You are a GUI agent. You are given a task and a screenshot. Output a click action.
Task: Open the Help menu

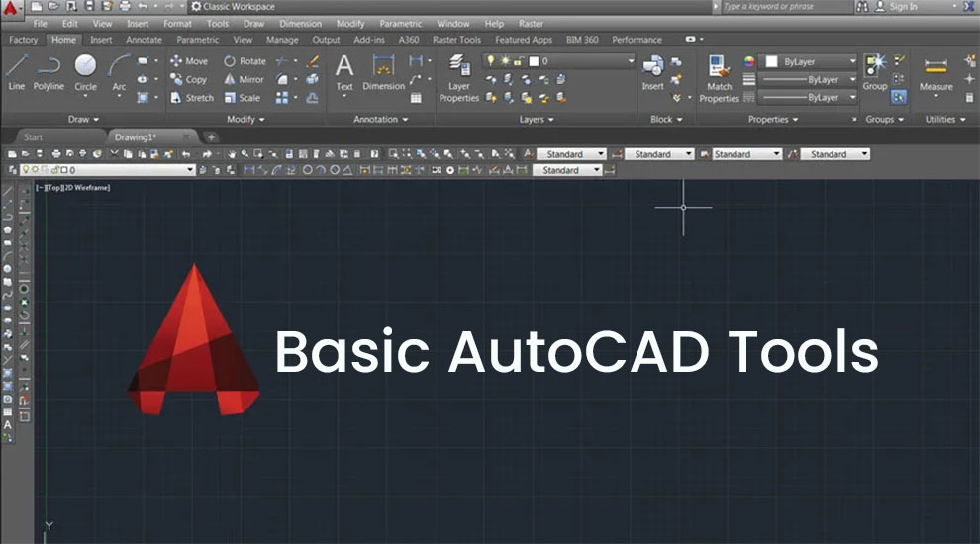pyautogui.click(x=494, y=23)
